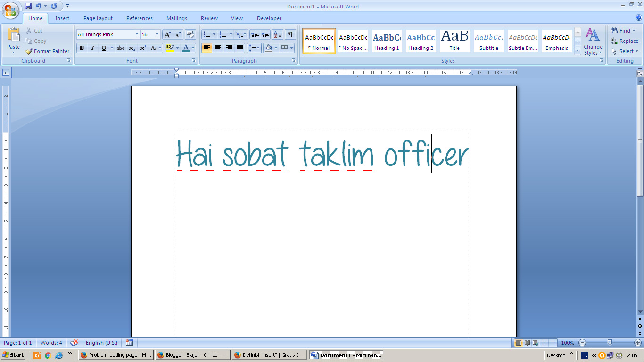Viewport: 644px width, 362px height.
Task: Toggle Align Text Left
Action: [x=206, y=48]
